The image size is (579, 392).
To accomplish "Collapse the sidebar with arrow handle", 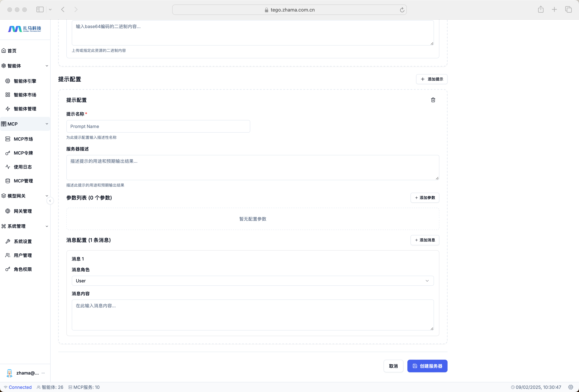I will (x=50, y=201).
